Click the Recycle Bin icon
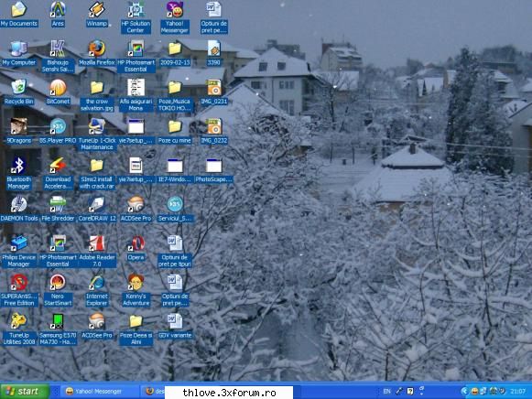This screenshot has width=532, height=399. 18,92
